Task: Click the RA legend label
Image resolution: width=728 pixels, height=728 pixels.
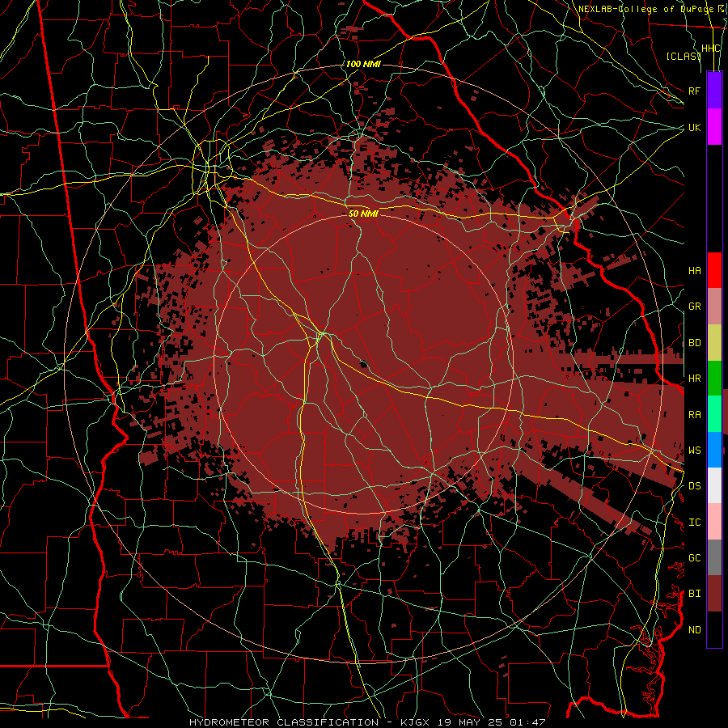Action: (695, 415)
